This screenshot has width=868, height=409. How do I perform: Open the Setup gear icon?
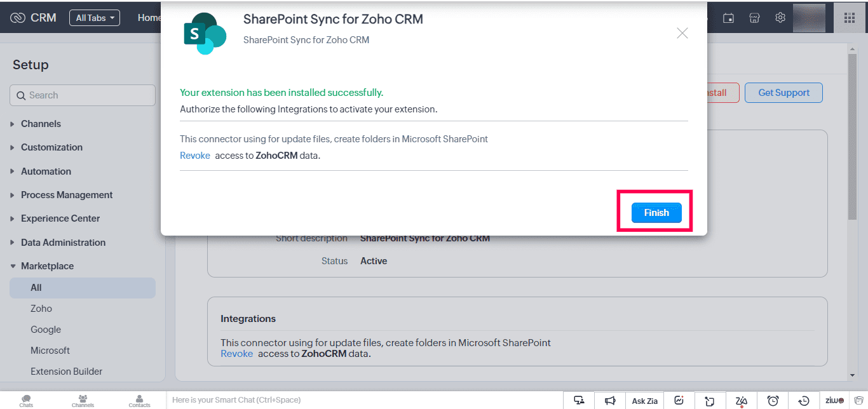click(x=780, y=18)
